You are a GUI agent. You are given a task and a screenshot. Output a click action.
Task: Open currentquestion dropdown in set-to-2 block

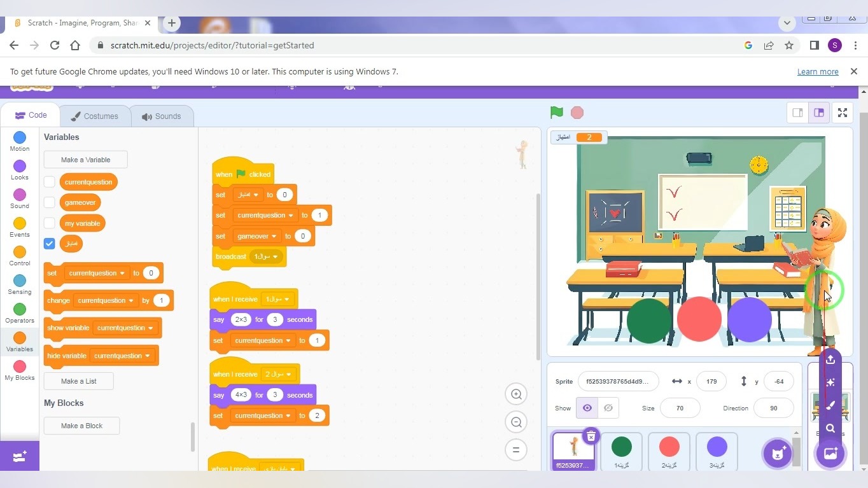(x=262, y=415)
